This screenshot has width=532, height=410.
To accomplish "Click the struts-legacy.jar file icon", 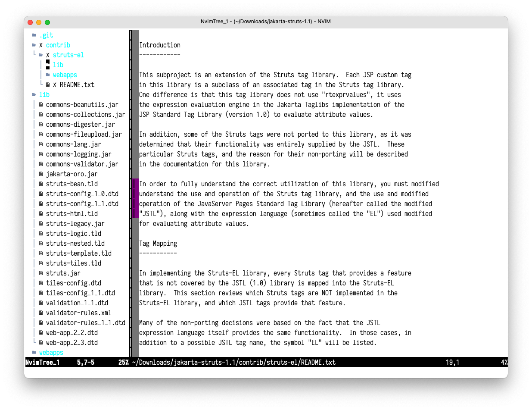I will [x=41, y=224].
